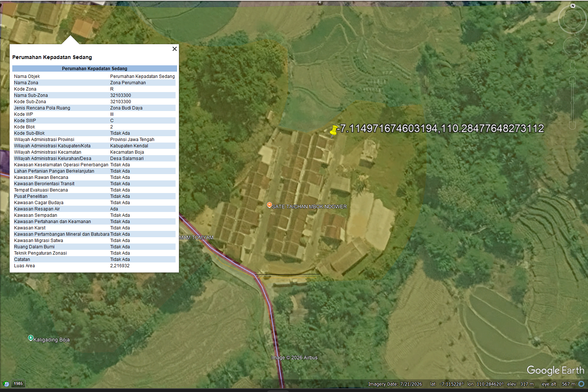Click the Imagery Date status bar text

[395, 384]
